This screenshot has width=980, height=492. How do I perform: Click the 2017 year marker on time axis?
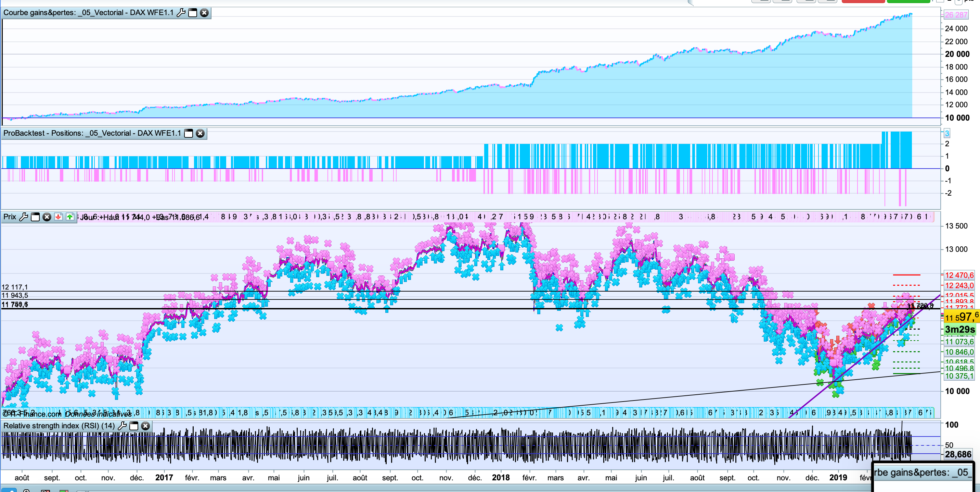click(x=164, y=478)
